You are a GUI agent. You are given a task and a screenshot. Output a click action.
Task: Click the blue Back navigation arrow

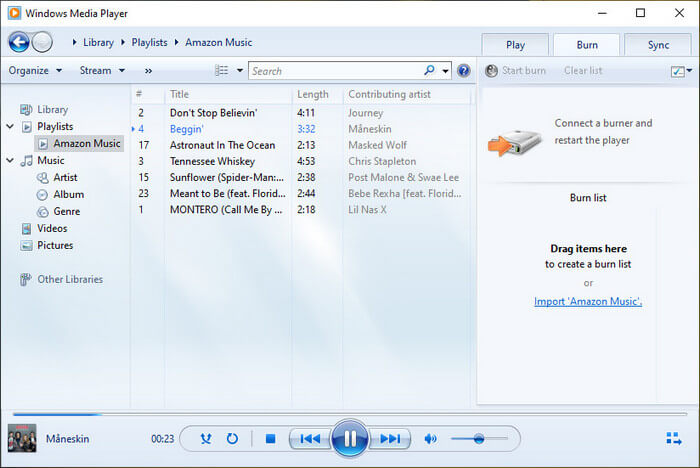[19, 42]
